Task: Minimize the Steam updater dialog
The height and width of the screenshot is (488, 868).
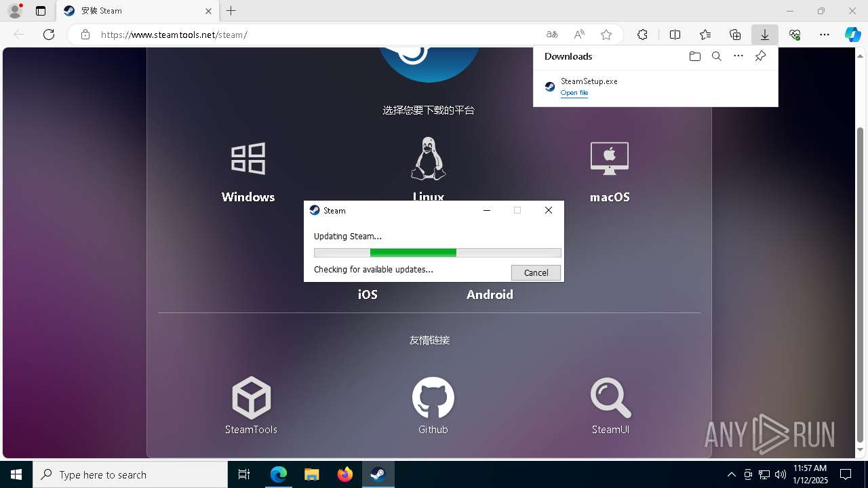Action: [486, 211]
